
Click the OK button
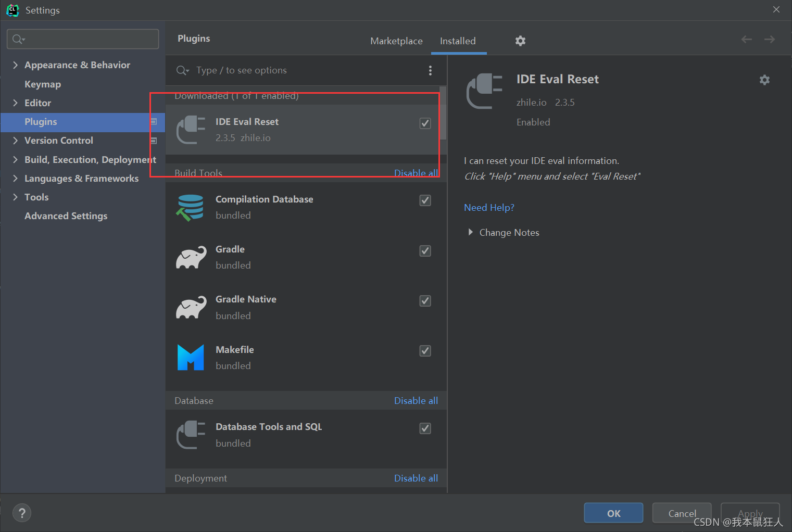tap(613, 513)
